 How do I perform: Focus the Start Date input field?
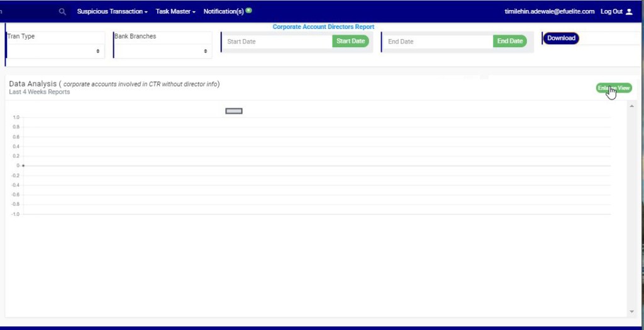point(277,42)
